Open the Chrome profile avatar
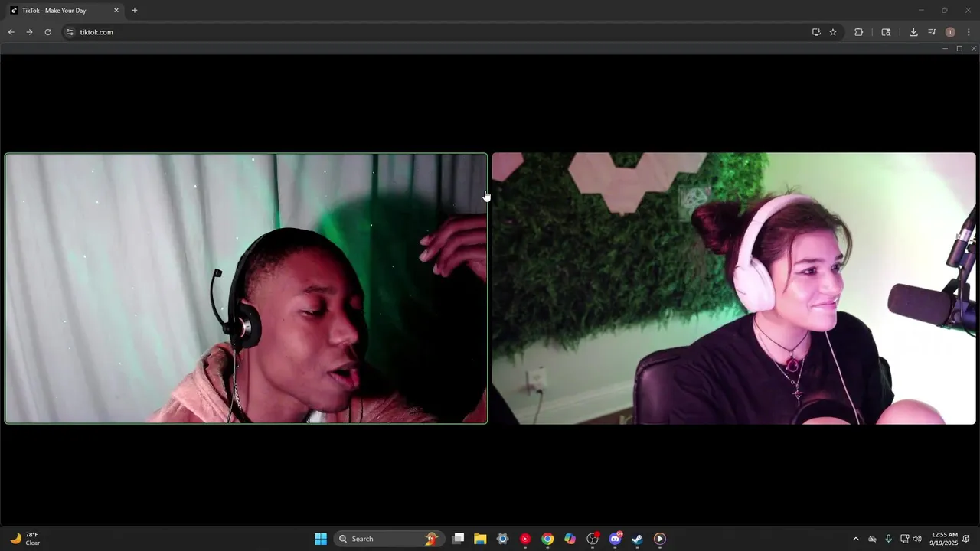 pyautogui.click(x=950, y=32)
